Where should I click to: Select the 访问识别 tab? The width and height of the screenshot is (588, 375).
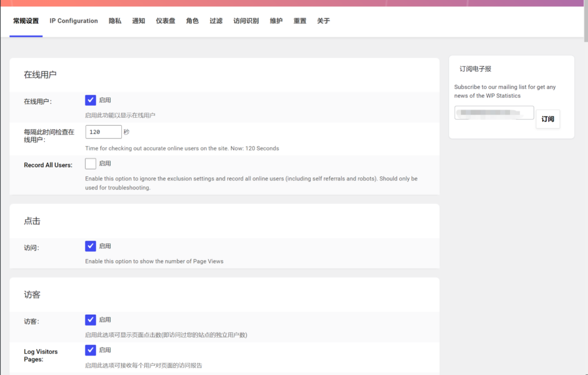coord(246,21)
